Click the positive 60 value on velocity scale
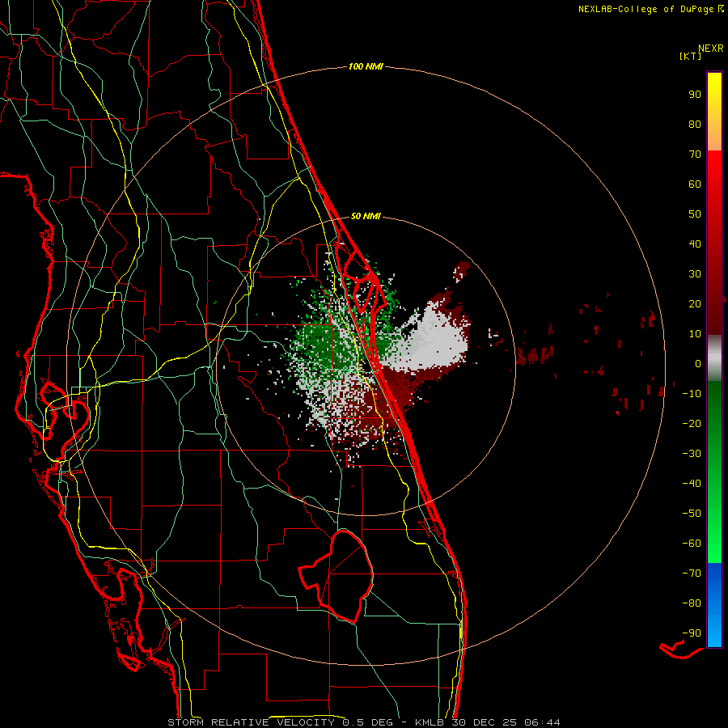 click(695, 184)
